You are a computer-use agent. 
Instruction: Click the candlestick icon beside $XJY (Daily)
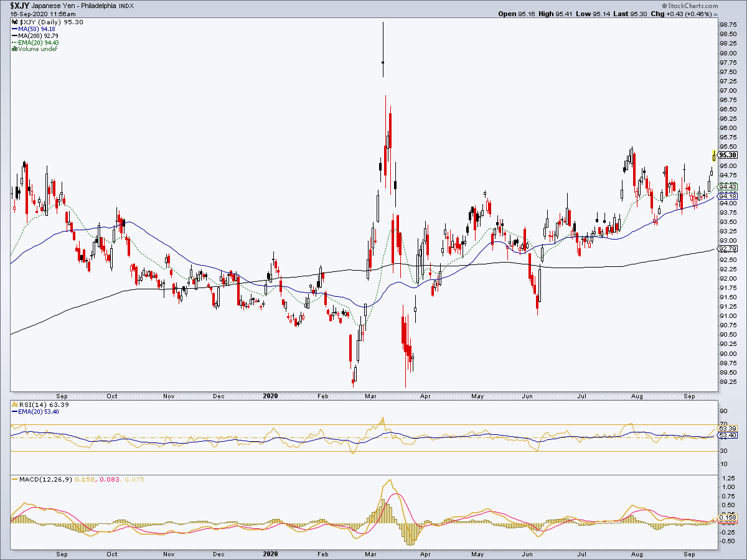14,22
